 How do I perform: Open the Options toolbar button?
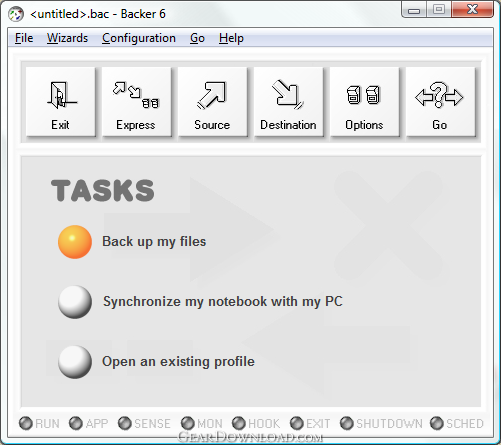coord(364,102)
